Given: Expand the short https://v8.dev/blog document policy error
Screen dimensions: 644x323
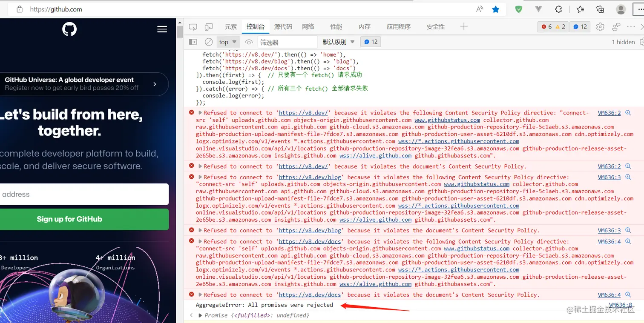Looking at the screenshot, I should point(201,230).
